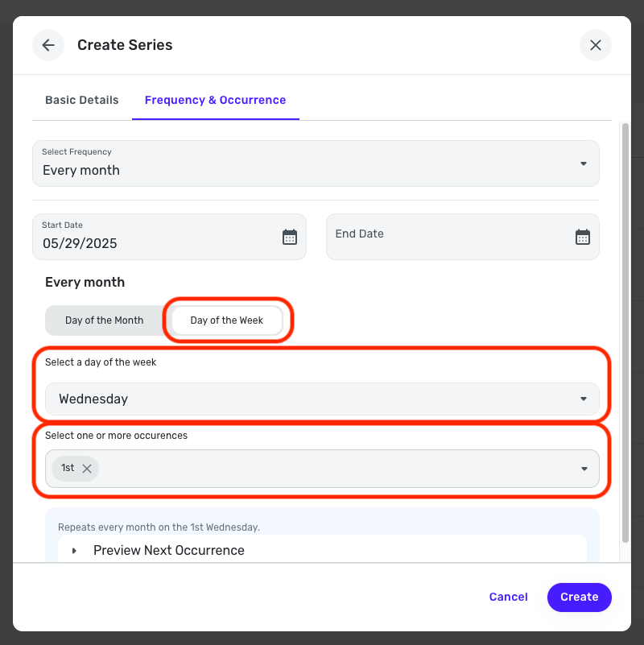This screenshot has height=645, width=644.
Task: Remove the 1st occurrence chip
Action: 87,469
